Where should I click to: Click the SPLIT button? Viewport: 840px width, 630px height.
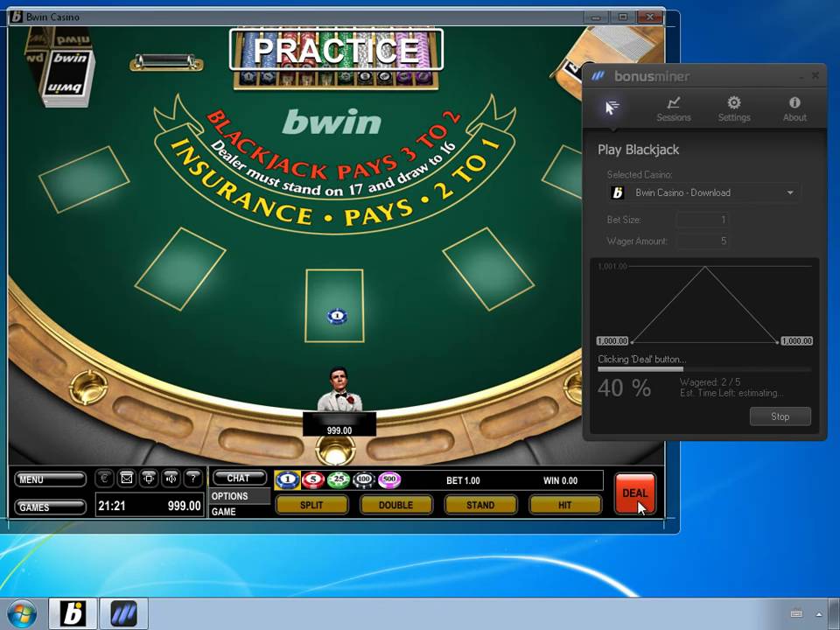point(311,505)
